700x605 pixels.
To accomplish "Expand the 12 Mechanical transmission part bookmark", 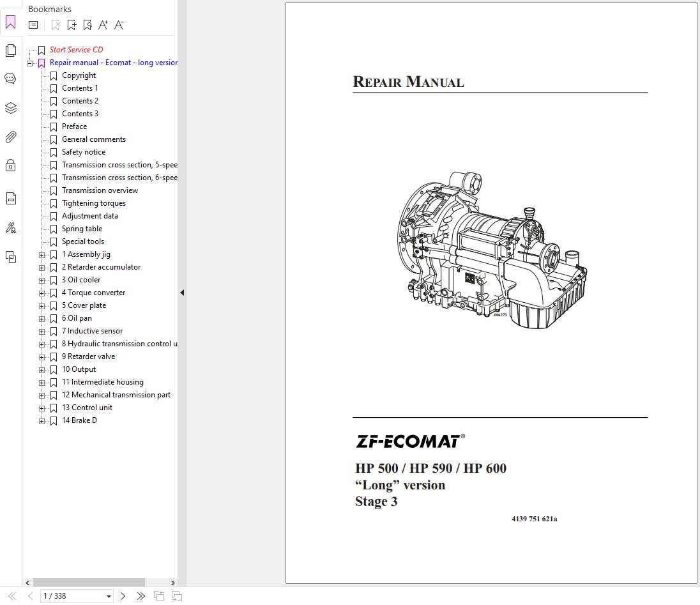I will [x=42, y=396].
